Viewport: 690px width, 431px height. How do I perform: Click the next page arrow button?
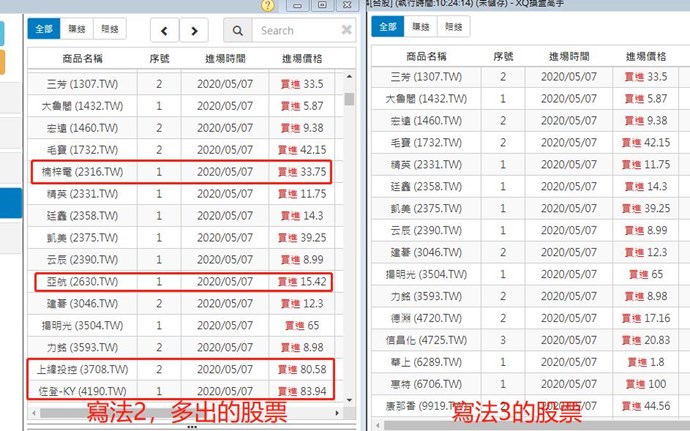pos(194,30)
